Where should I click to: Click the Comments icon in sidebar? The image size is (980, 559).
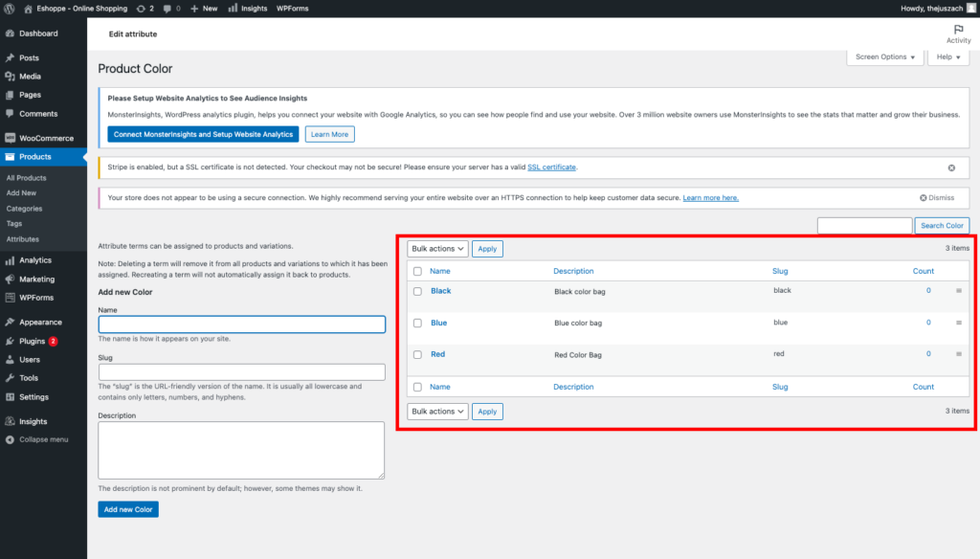[x=10, y=114]
